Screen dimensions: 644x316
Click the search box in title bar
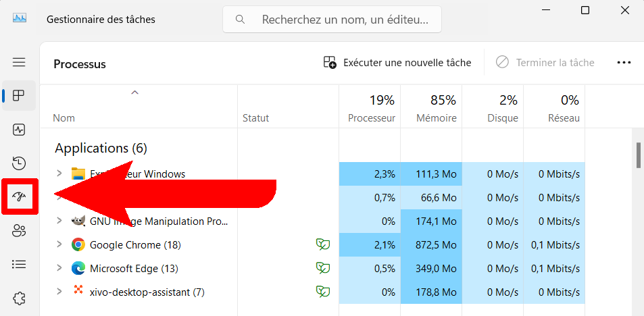coord(332,20)
